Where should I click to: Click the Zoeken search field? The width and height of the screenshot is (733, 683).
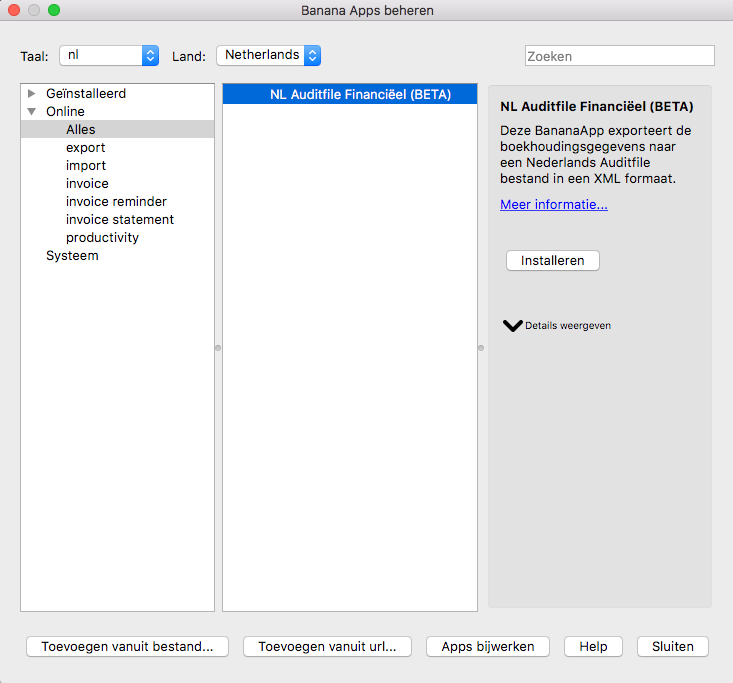(619, 56)
